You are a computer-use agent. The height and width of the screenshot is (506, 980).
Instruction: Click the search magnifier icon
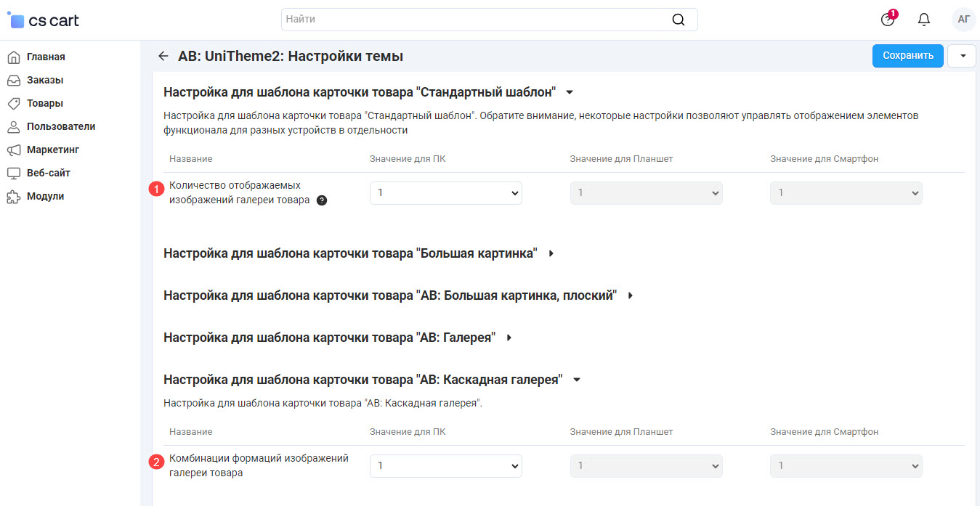pos(678,20)
